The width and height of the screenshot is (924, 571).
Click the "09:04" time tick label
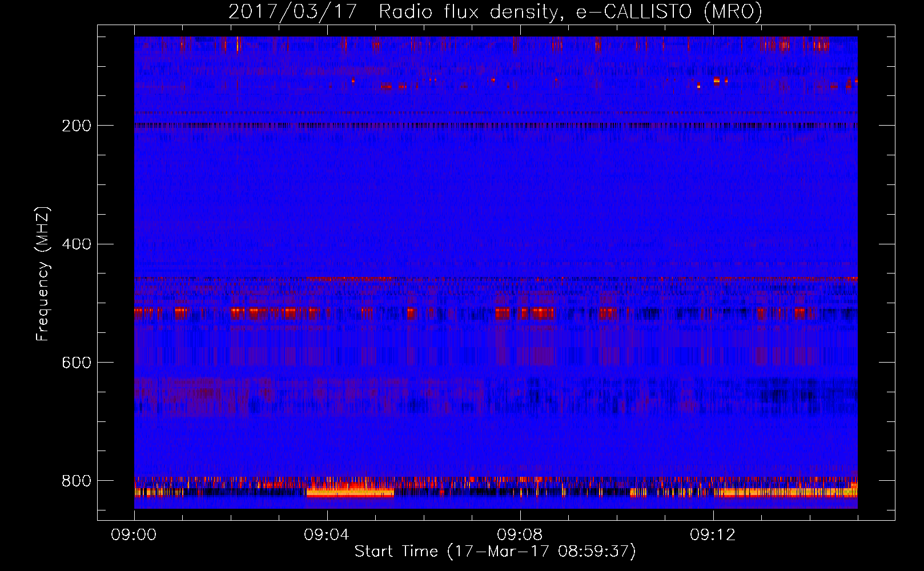coord(327,535)
